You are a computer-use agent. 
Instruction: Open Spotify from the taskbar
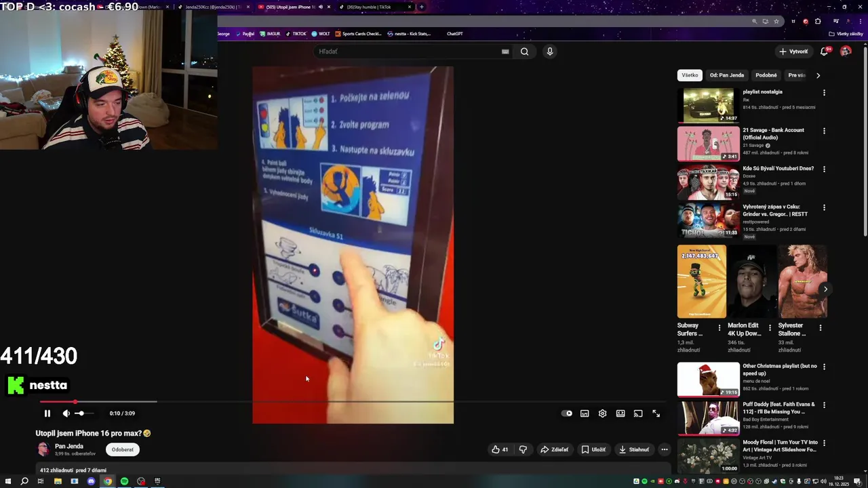click(124, 481)
